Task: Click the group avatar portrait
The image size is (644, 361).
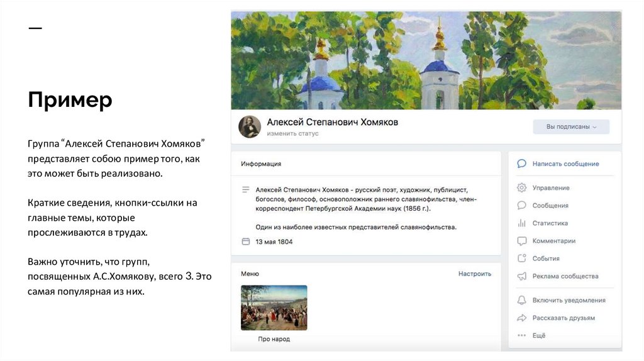Action: click(250, 127)
